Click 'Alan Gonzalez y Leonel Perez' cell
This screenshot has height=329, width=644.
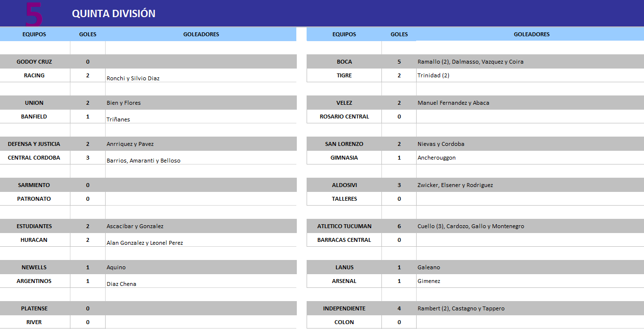click(201, 240)
